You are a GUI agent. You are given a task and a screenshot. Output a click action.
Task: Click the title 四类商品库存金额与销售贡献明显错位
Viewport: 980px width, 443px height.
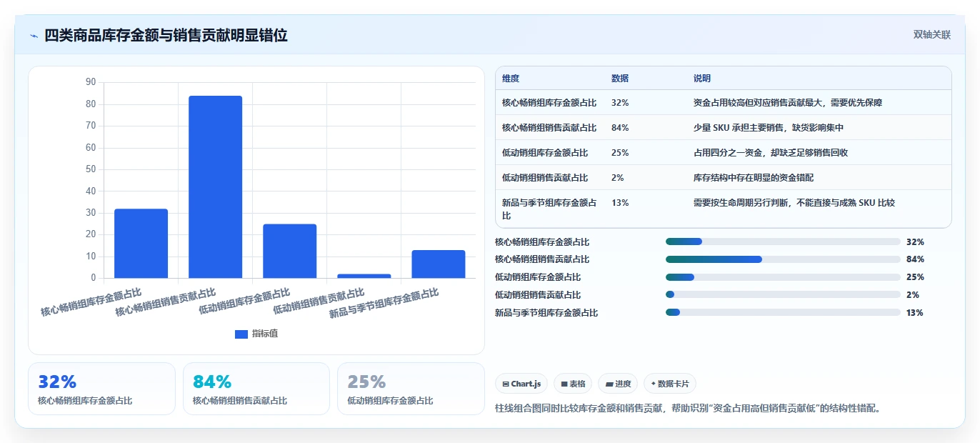[x=166, y=36]
